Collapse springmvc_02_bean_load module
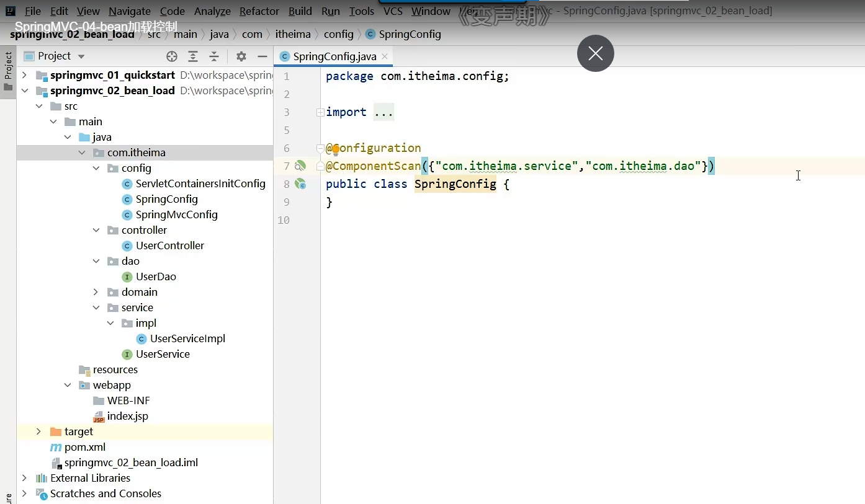 [24, 91]
